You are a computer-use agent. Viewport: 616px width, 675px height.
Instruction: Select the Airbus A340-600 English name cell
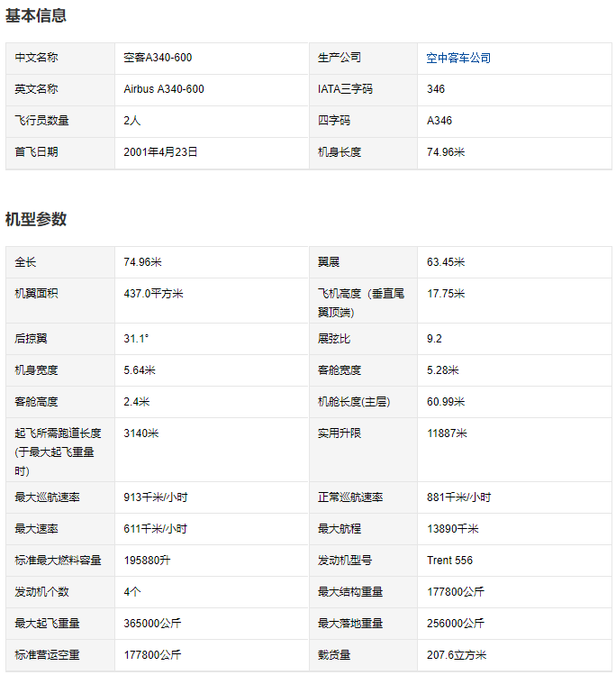[212, 89]
